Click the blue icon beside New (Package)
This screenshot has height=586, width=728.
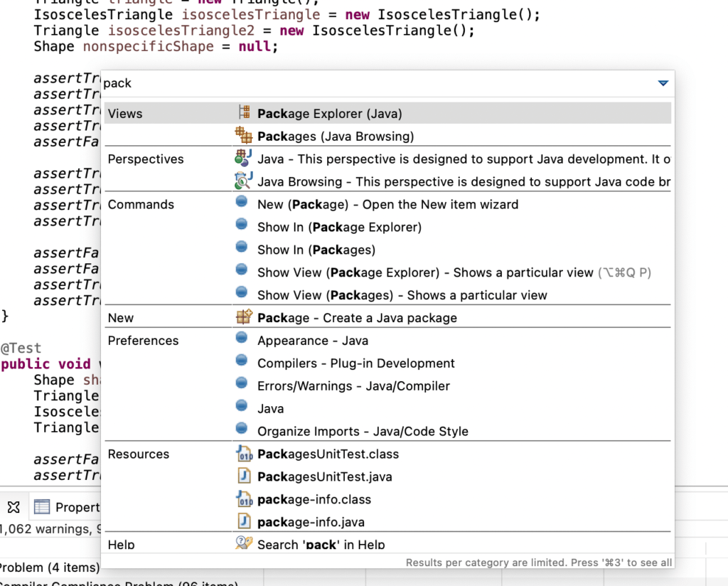tap(242, 201)
